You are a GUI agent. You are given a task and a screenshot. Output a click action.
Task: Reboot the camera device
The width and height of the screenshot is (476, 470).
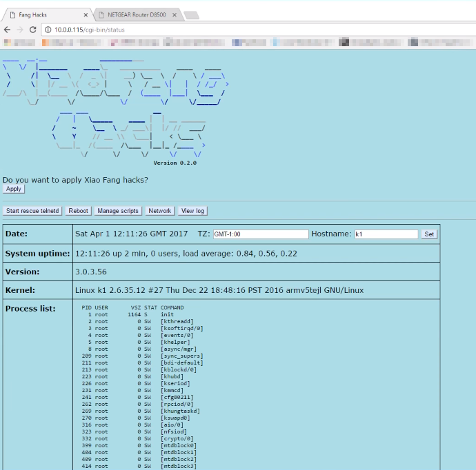point(78,211)
